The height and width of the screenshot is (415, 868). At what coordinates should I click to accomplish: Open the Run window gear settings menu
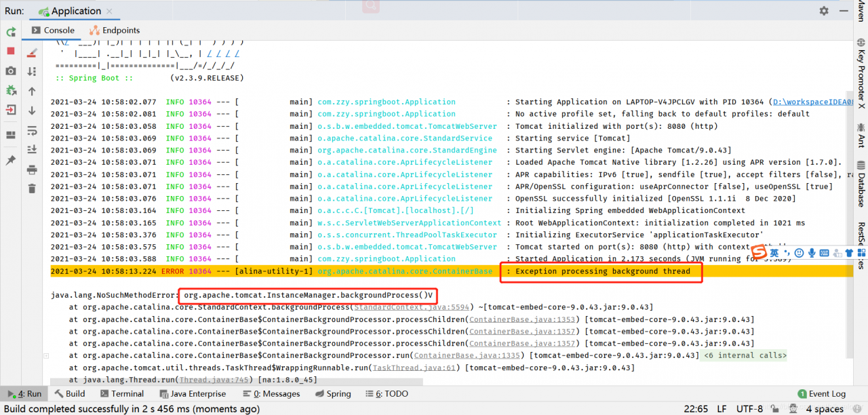coord(824,11)
